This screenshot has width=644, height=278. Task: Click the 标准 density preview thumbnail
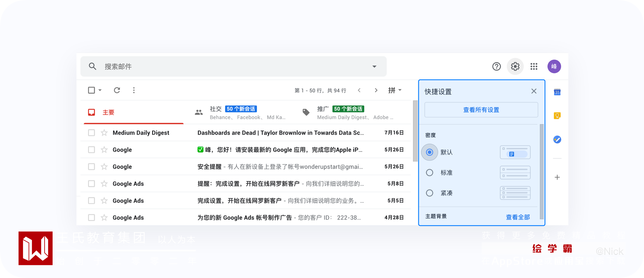(x=515, y=173)
